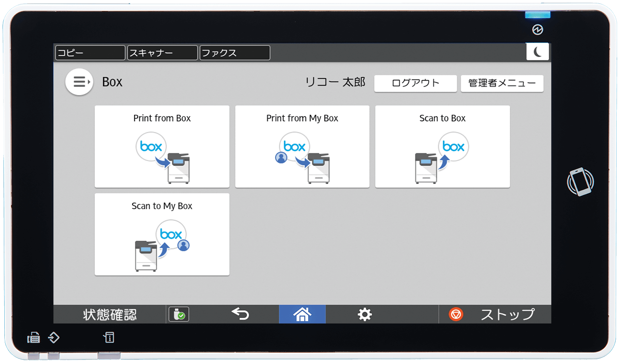Viewport: 620px width, 364px height.
Task: Toggle energy saver moon button
Action: (x=537, y=52)
